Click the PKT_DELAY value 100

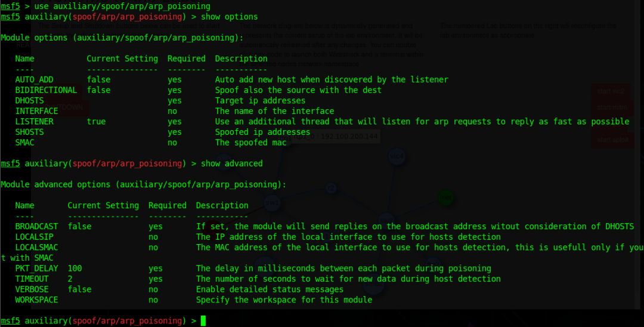75,269
